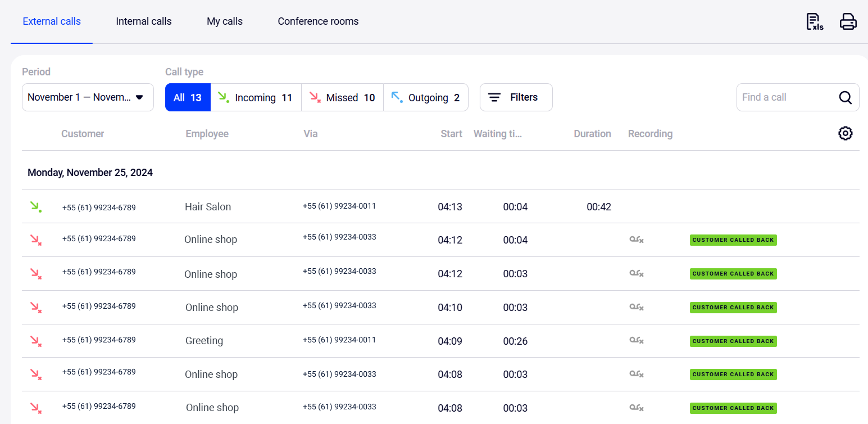Click customer number on Hair Salon row
This screenshot has height=424, width=868.
(99, 208)
